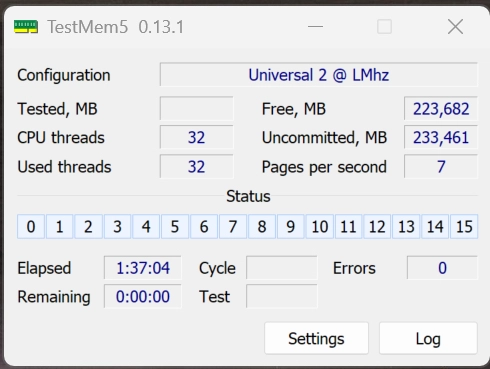
Task: Open the Log button
Action: (428, 338)
